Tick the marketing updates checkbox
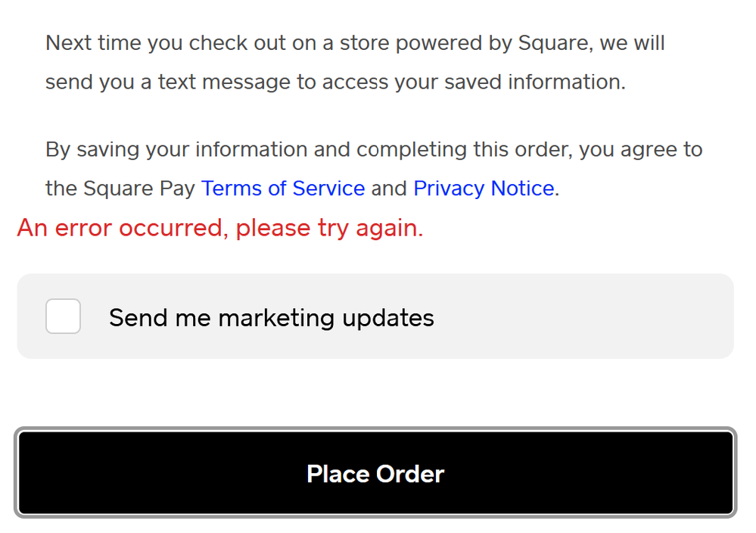 [63, 316]
